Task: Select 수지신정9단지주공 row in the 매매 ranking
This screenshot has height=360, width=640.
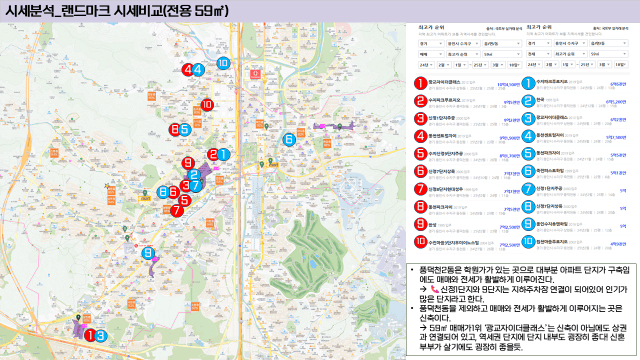Action: pyautogui.click(x=468, y=155)
